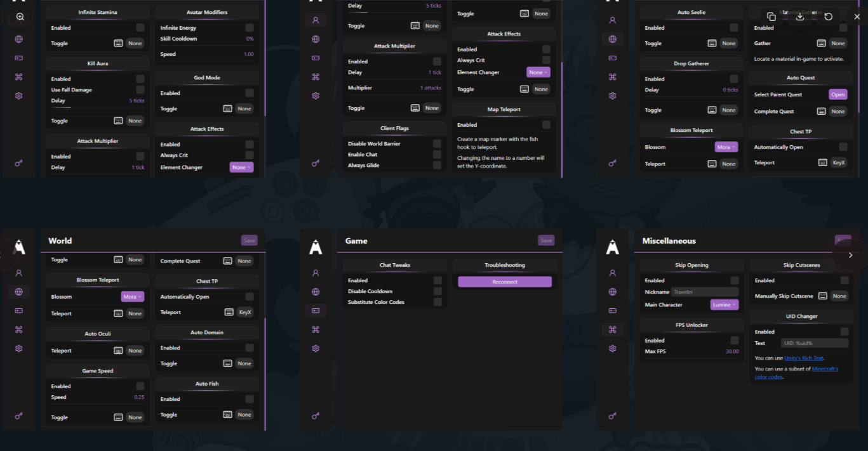Download the image using download icon
The width and height of the screenshot is (868, 451).
pos(799,16)
